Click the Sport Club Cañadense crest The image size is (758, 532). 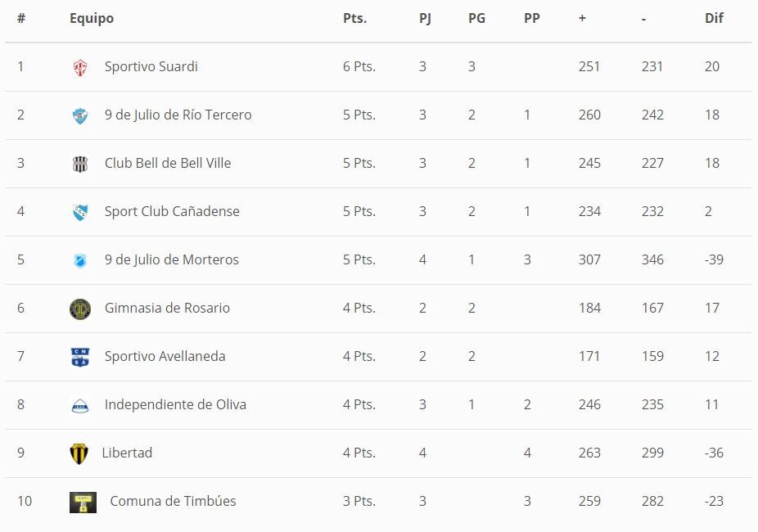click(80, 212)
